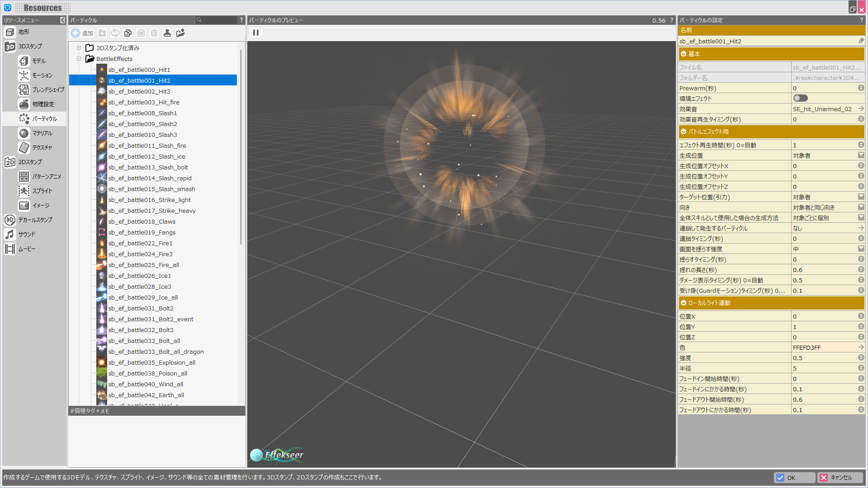Open the マテリアル (Material) resource category

pyautogui.click(x=42, y=133)
